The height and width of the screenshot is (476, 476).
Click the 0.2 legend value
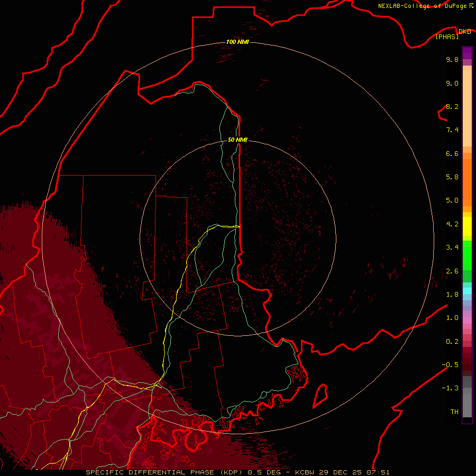tap(452, 342)
